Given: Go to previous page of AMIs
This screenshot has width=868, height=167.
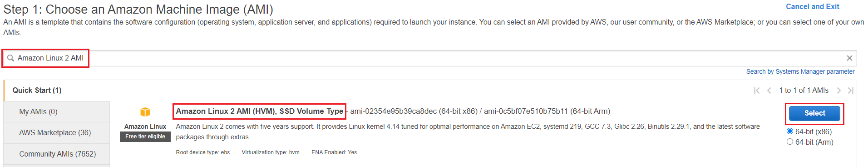Looking at the screenshot, I should [x=769, y=91].
